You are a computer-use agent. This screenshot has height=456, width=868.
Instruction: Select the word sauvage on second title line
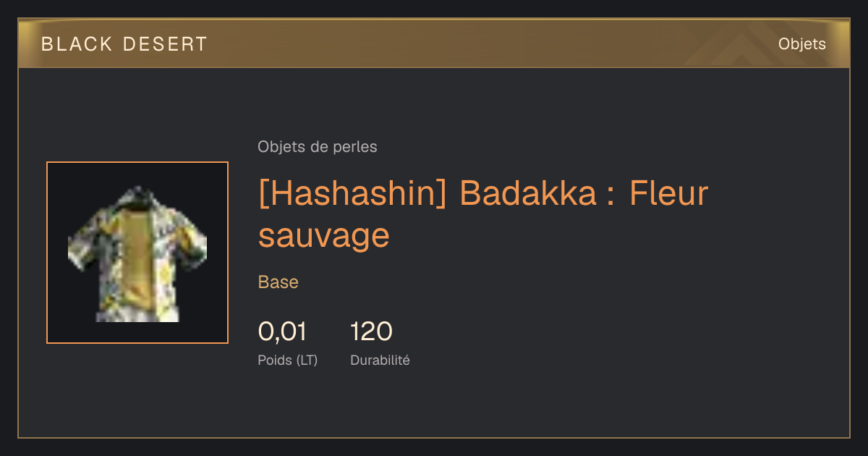[x=324, y=236]
